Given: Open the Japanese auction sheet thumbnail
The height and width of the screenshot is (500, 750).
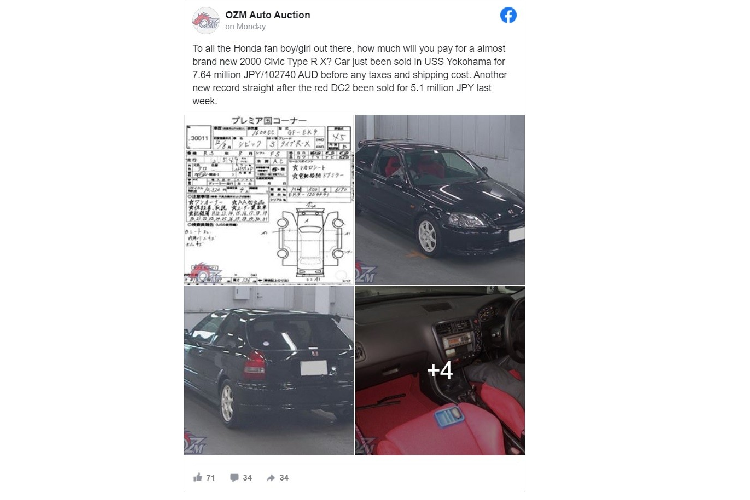Looking at the screenshot, I should pos(269,200).
